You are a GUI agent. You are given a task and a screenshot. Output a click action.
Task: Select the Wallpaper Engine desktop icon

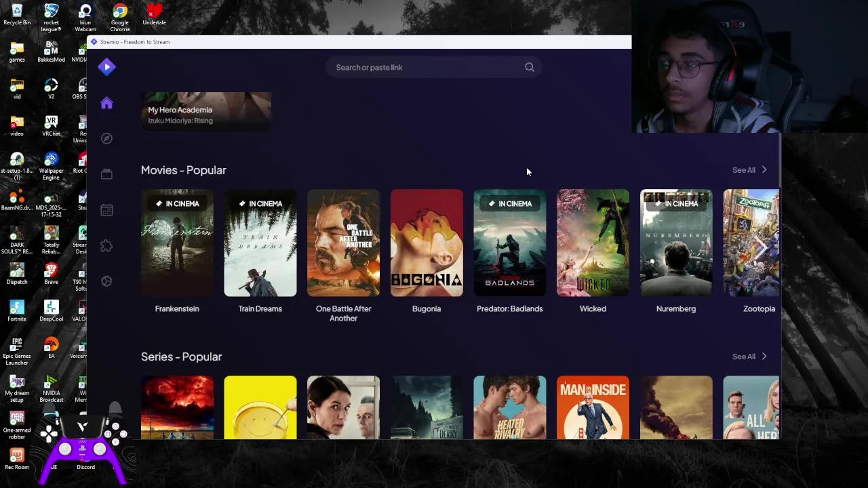pos(51,166)
